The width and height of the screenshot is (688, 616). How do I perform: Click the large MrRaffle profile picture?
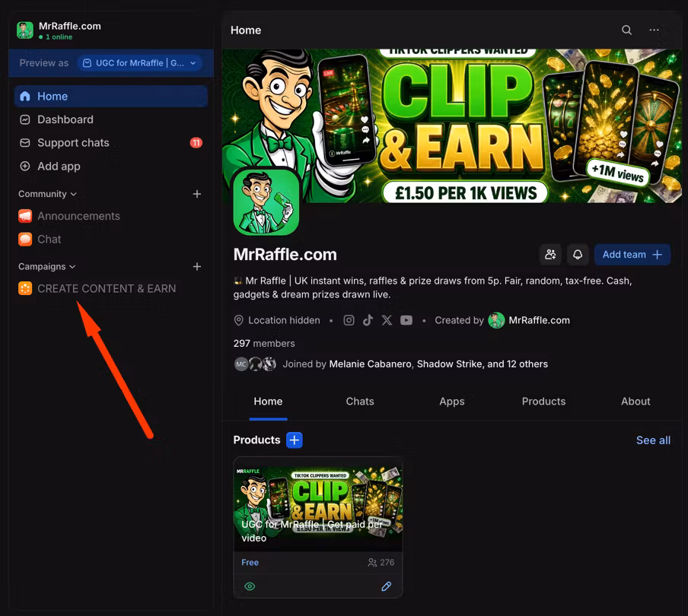(266, 202)
